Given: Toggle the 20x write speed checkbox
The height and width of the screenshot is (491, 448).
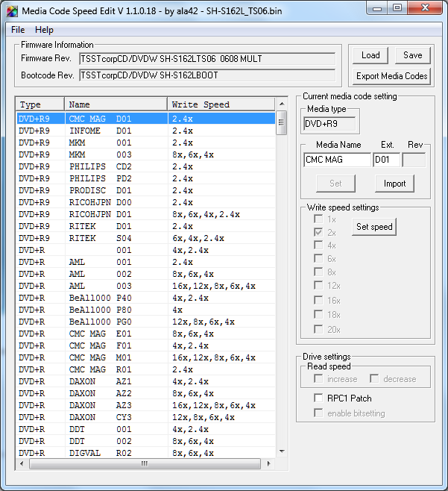Looking at the screenshot, I should click(318, 329).
